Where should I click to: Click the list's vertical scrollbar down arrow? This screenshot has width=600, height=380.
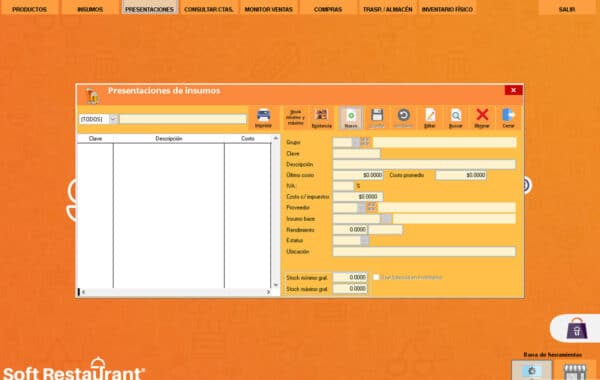[276, 284]
